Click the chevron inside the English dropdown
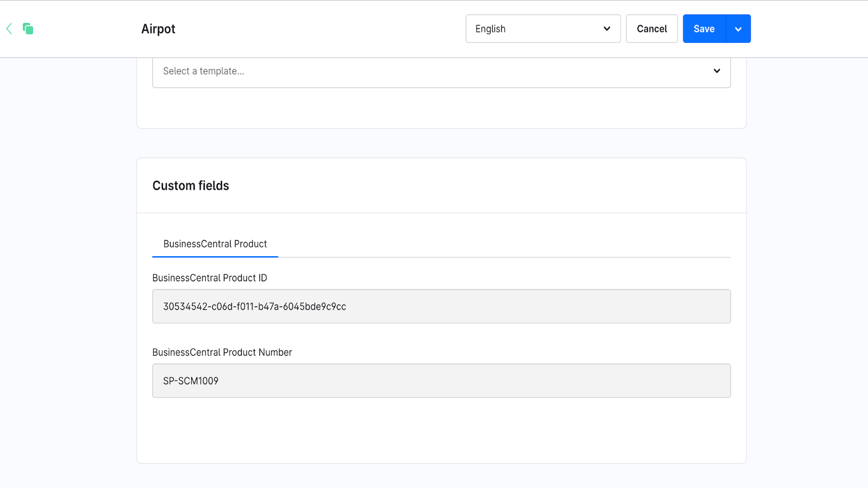Screen dimensions: 868x488 pyautogui.click(x=606, y=28)
